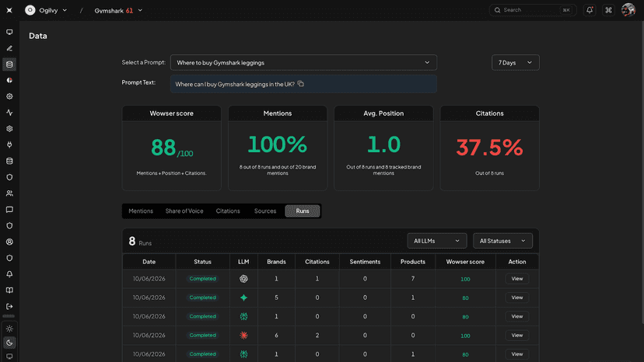Click the Citations card showing 37.5%

tap(489, 148)
